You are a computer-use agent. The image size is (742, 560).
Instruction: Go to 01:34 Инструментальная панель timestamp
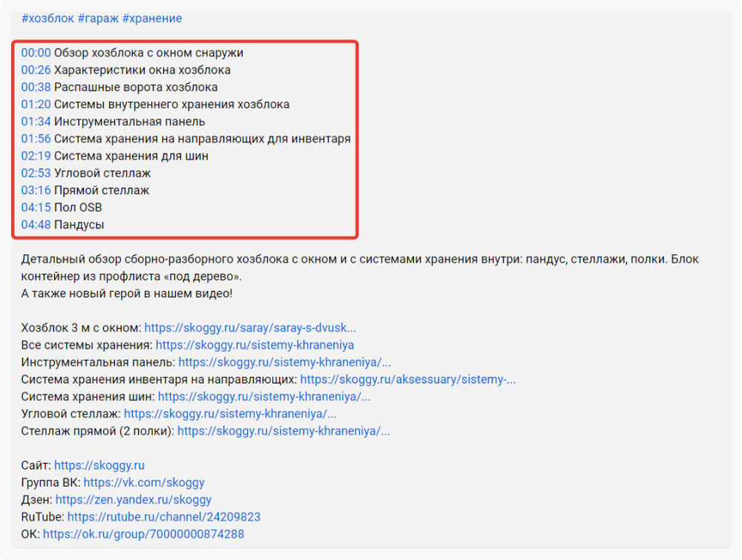pyautogui.click(x=36, y=122)
